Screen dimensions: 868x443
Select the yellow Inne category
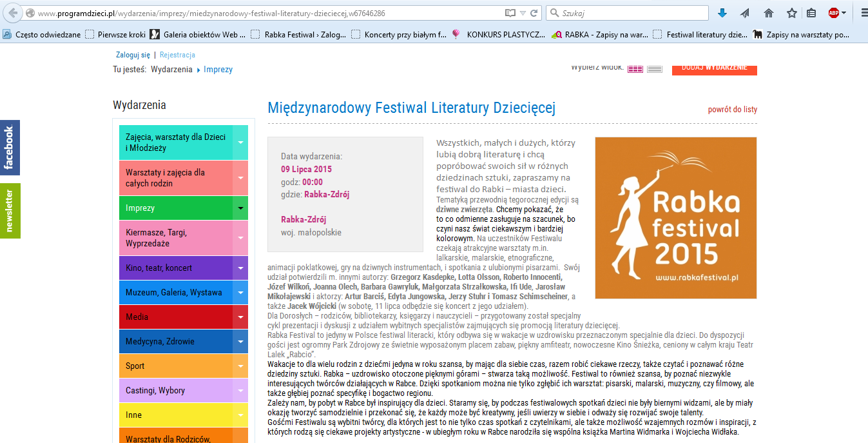coord(176,415)
